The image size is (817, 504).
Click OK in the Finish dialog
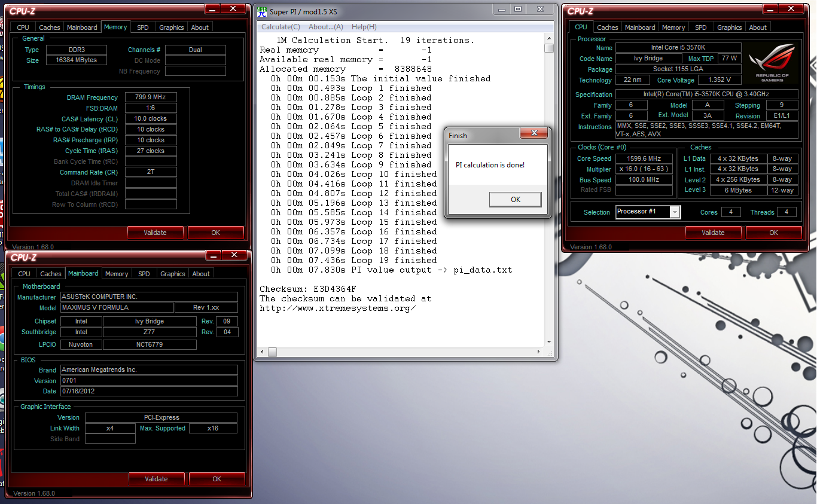tap(516, 200)
